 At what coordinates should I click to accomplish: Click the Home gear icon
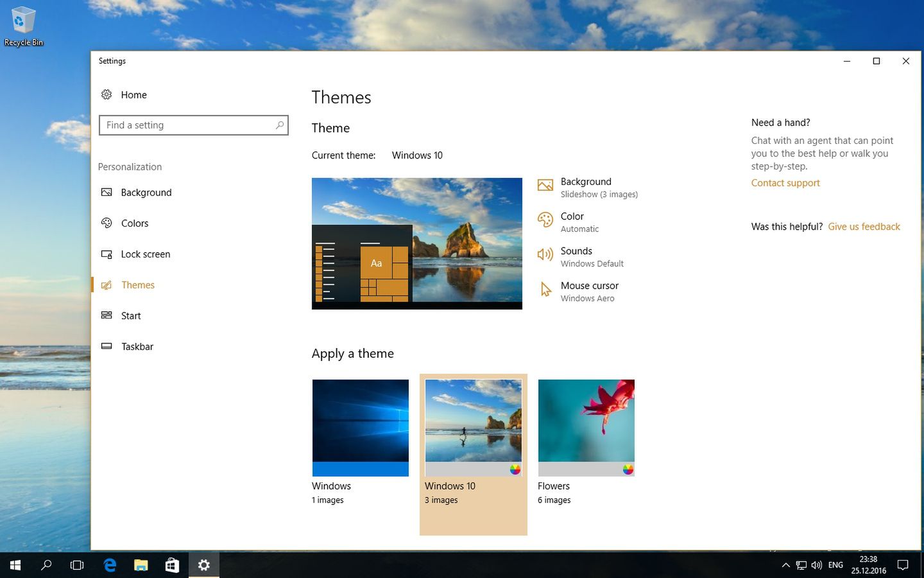[107, 94]
